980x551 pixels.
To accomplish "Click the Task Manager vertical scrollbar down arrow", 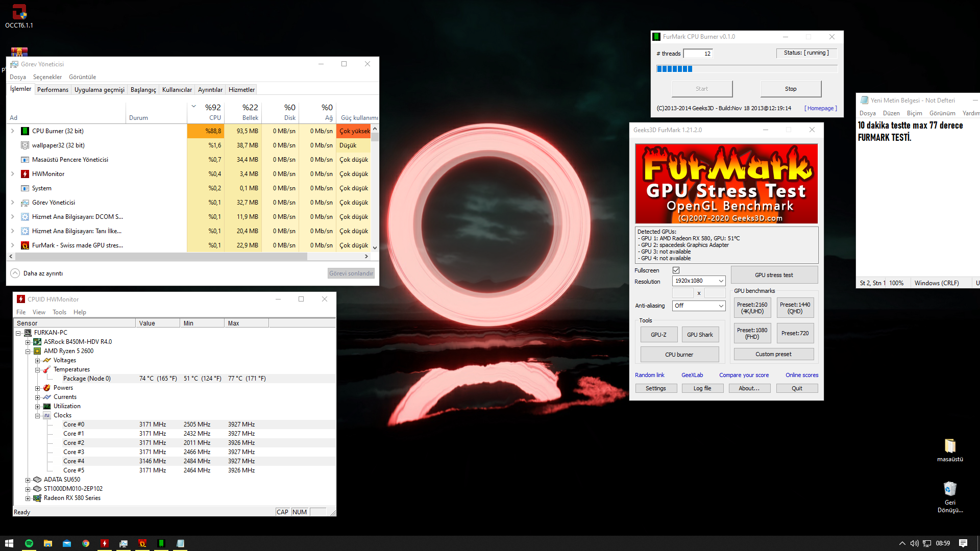I will click(375, 248).
